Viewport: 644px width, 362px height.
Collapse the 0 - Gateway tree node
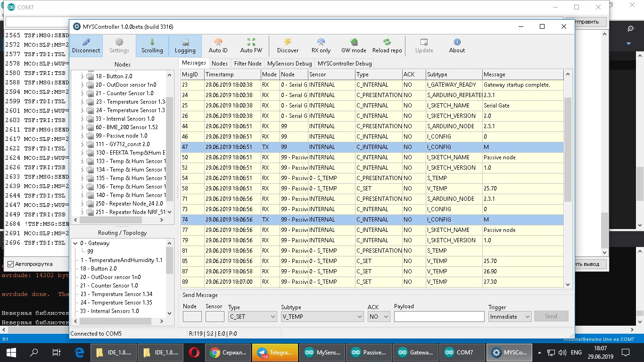[x=75, y=243]
